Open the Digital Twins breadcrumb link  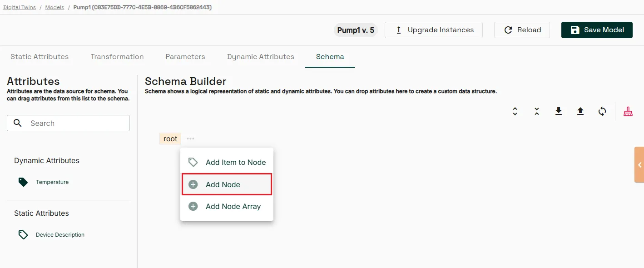(x=20, y=7)
